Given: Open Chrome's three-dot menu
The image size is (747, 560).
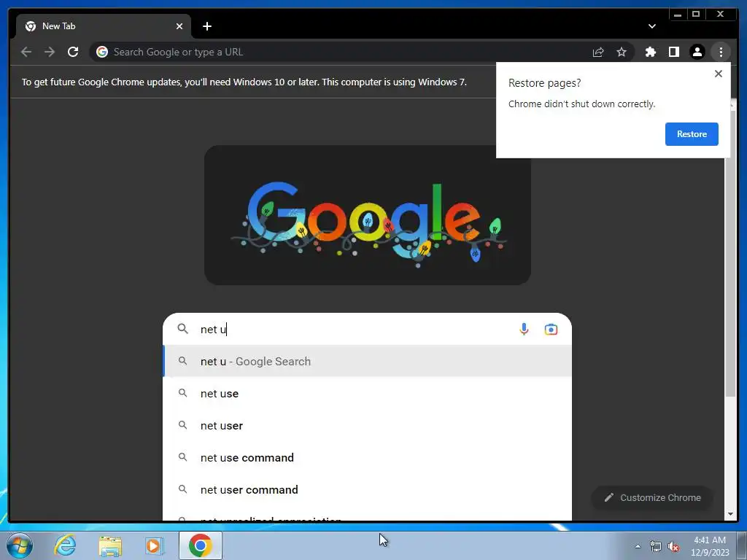Looking at the screenshot, I should (721, 52).
